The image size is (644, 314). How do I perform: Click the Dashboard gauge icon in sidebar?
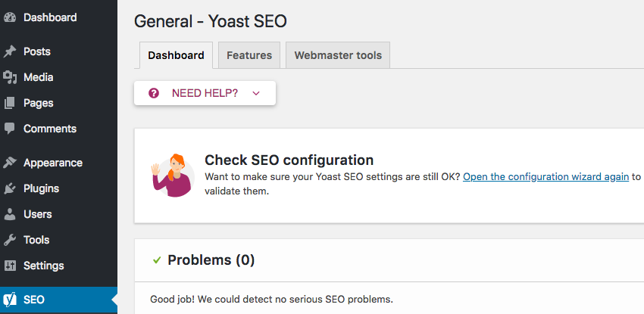9,17
